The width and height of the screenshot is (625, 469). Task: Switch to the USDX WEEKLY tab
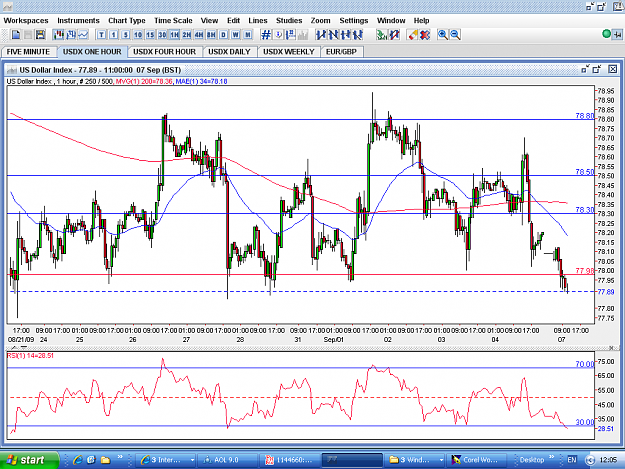click(x=289, y=52)
